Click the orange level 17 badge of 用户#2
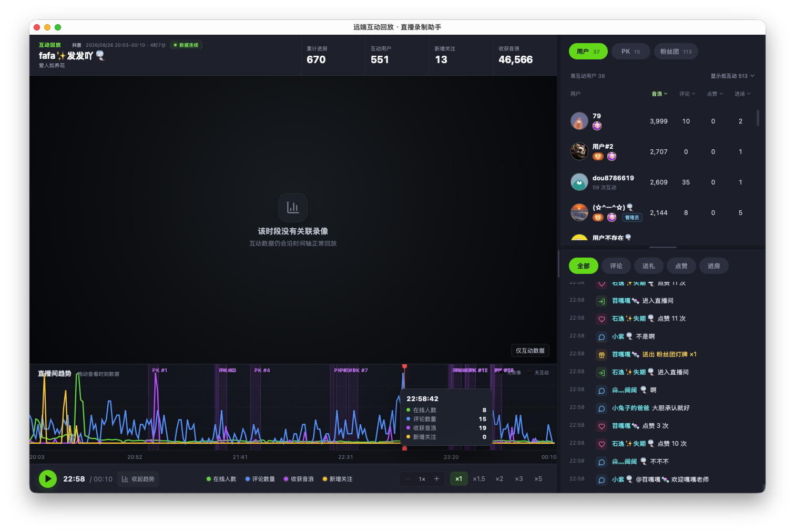Screen dimensions: 795x532 click(x=598, y=156)
